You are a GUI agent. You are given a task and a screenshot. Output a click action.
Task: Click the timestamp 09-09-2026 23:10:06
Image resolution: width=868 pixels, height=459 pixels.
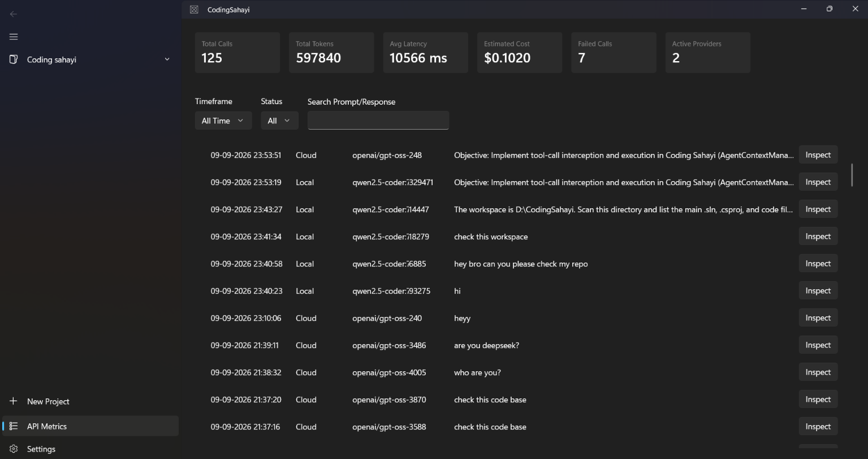(x=246, y=318)
